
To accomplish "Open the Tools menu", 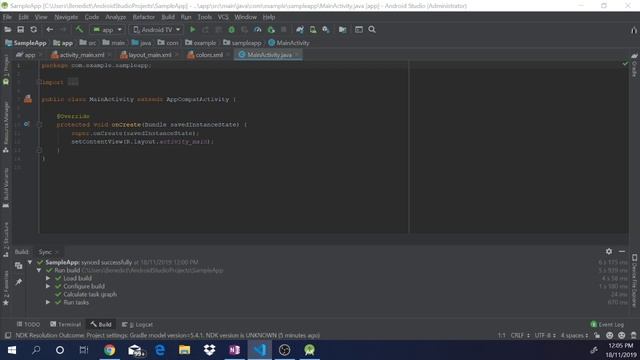I will click(x=204, y=17).
